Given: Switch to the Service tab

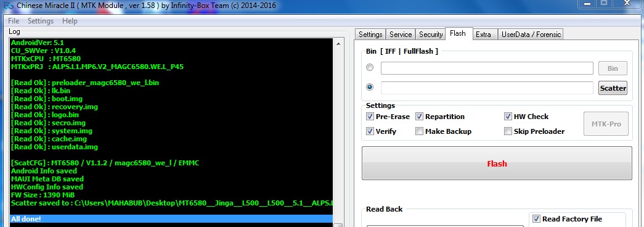Looking at the screenshot, I should 401,35.
